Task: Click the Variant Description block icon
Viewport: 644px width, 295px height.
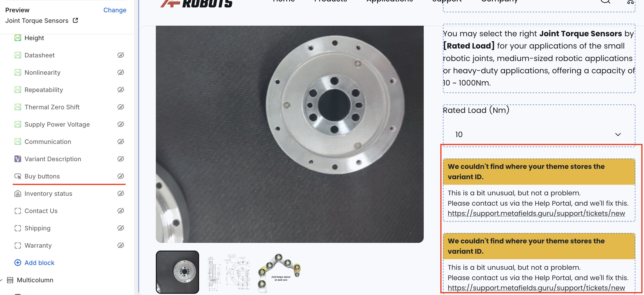Action: (x=18, y=159)
